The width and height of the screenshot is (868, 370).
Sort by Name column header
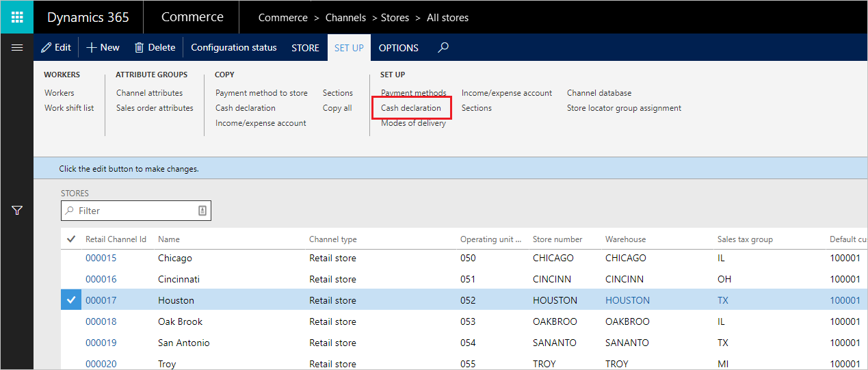pyautogui.click(x=169, y=239)
